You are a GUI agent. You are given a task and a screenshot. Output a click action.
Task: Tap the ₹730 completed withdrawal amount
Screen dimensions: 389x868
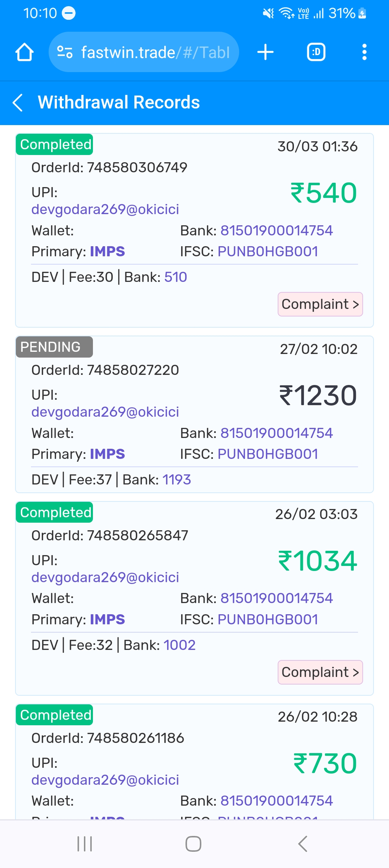(x=325, y=763)
